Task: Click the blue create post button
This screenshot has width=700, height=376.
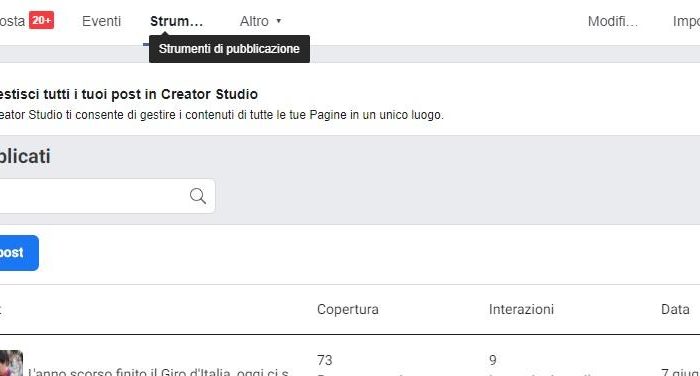Action: (x=19, y=253)
